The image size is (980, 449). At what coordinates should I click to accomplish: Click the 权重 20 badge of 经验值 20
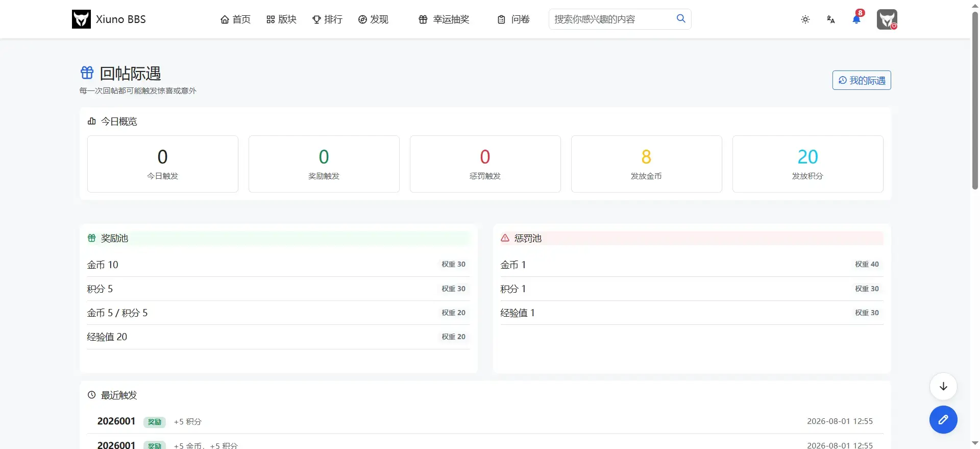pyautogui.click(x=454, y=337)
